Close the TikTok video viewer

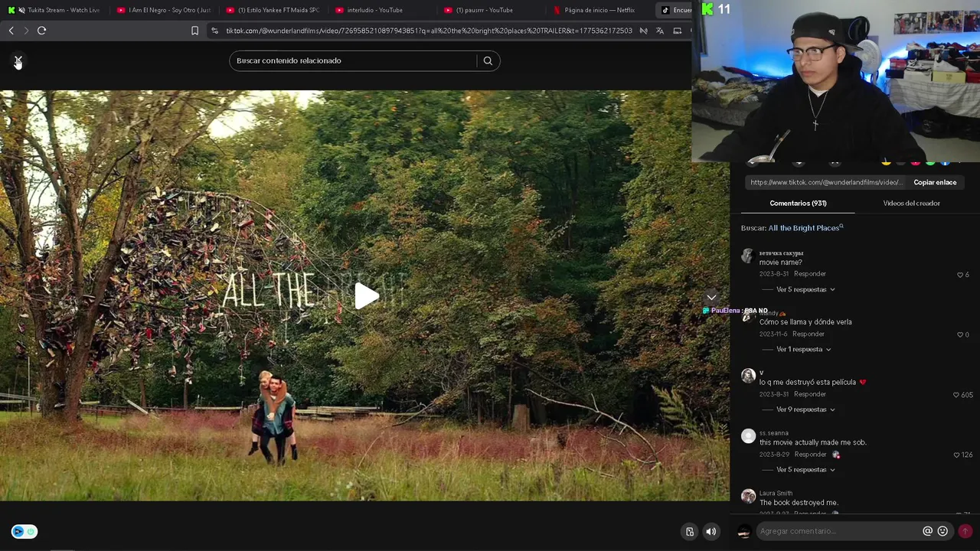coord(18,60)
